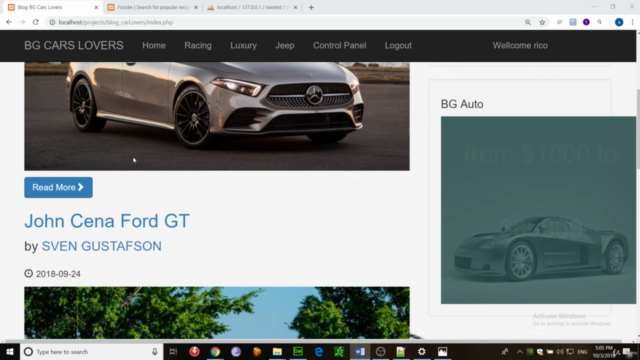Open the purple Y browser extension

586,22
